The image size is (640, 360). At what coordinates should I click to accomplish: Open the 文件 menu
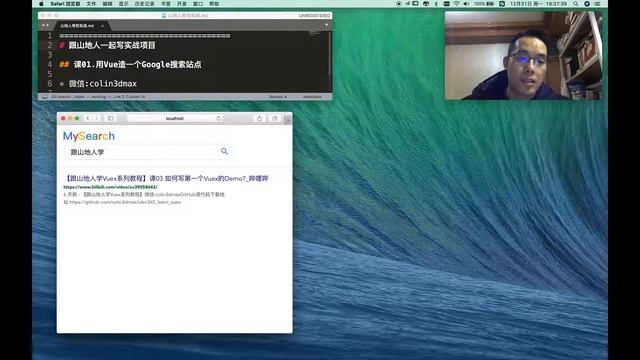tap(91, 4)
